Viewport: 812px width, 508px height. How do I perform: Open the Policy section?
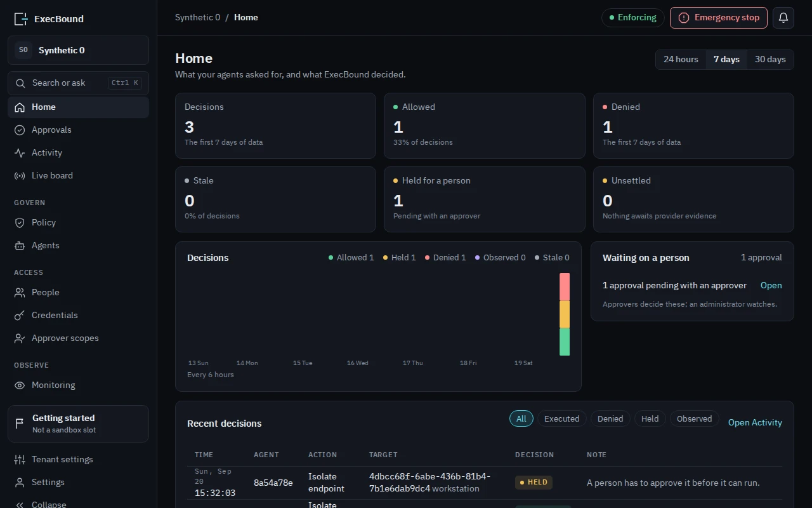pos(78,223)
